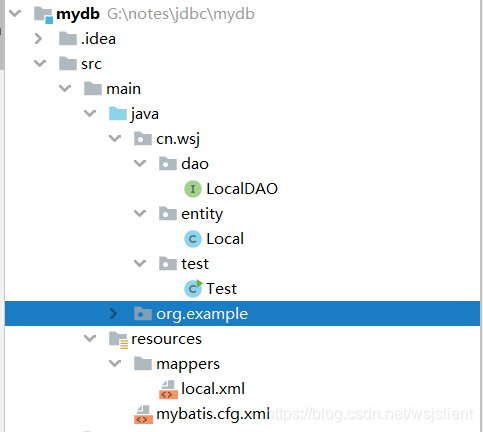Screen dimensions: 483x432
Task: Click the runnable Test class icon
Action: click(x=193, y=288)
